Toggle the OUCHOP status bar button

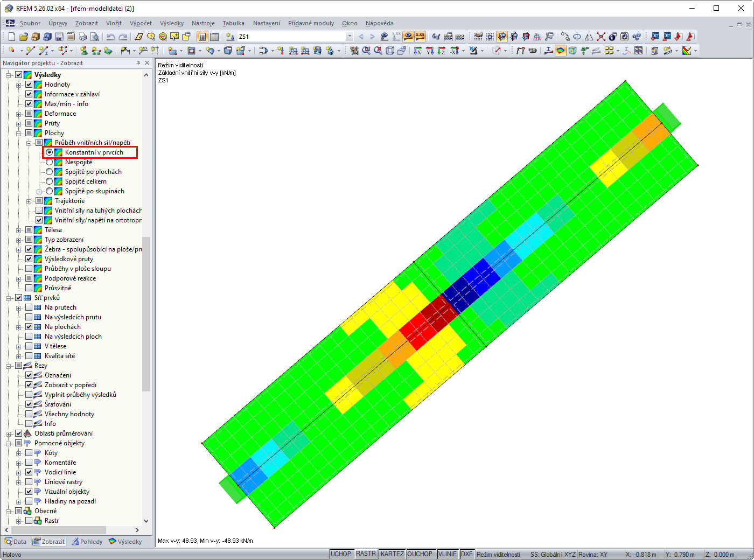(420, 554)
